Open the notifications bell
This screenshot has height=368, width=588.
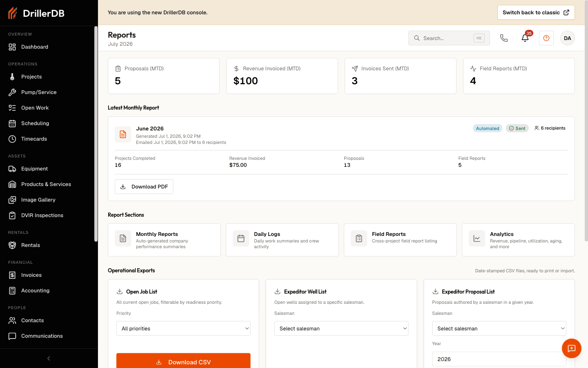click(x=525, y=38)
